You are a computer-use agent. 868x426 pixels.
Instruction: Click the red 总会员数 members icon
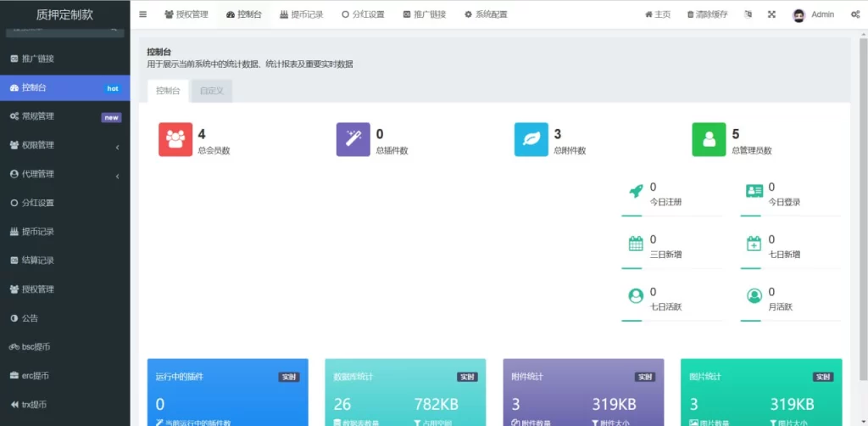(x=175, y=140)
